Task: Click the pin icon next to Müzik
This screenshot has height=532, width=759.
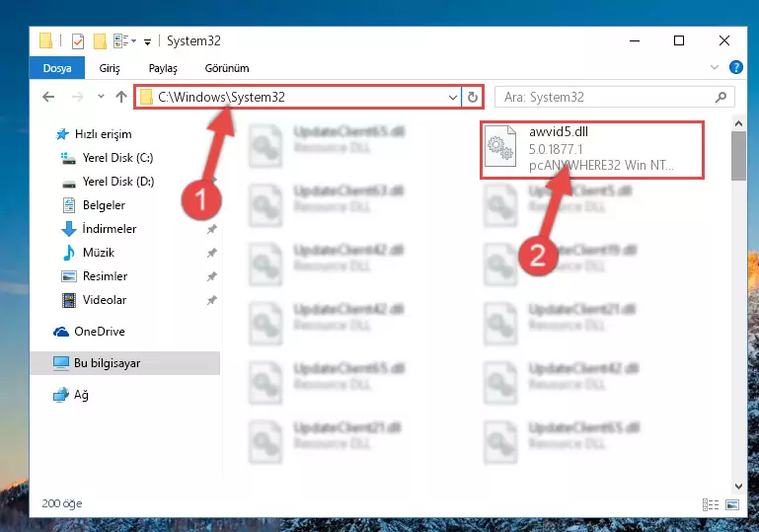Action: tap(211, 253)
